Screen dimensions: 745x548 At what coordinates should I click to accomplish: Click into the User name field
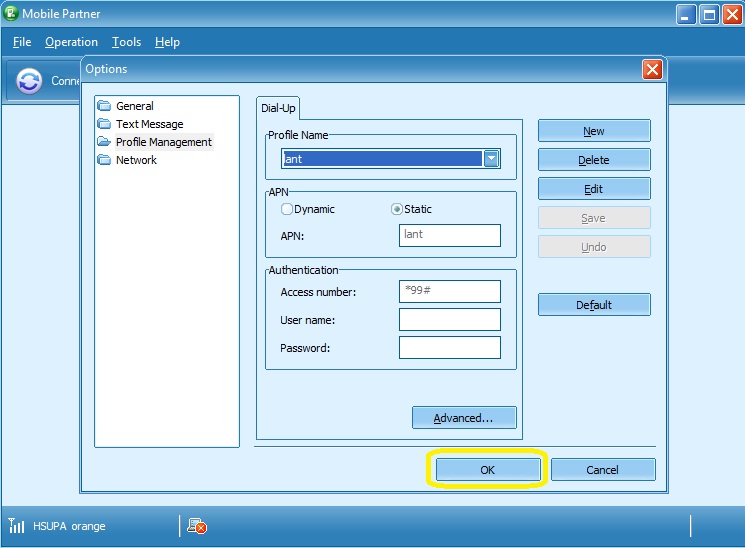pyautogui.click(x=449, y=320)
